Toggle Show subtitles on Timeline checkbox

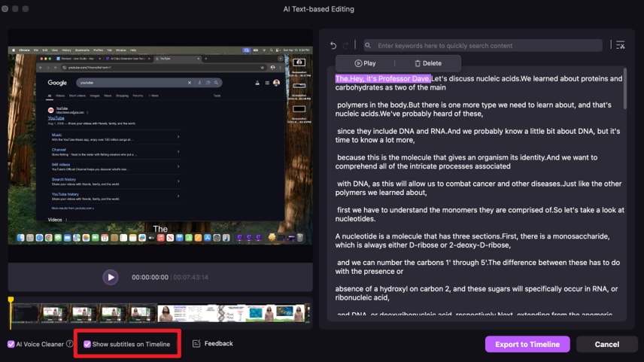pos(87,344)
